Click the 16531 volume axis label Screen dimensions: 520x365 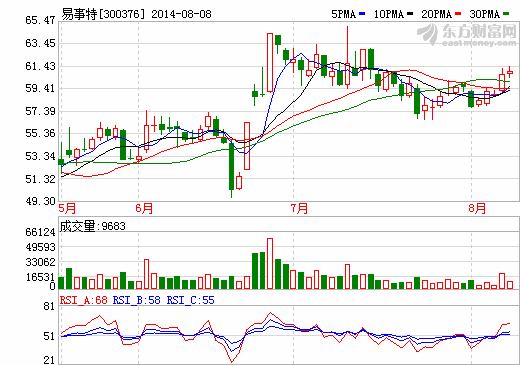[40, 277]
